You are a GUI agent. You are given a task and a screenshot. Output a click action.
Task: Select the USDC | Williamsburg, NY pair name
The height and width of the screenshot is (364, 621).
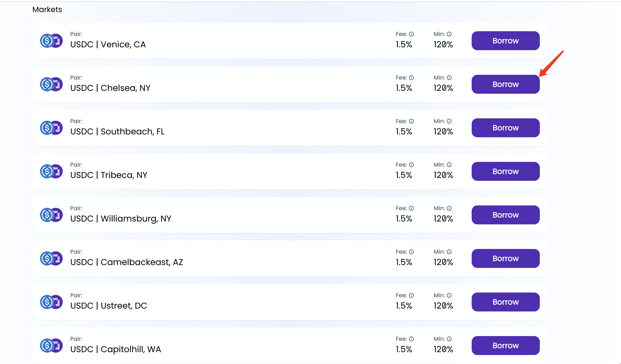tap(120, 219)
